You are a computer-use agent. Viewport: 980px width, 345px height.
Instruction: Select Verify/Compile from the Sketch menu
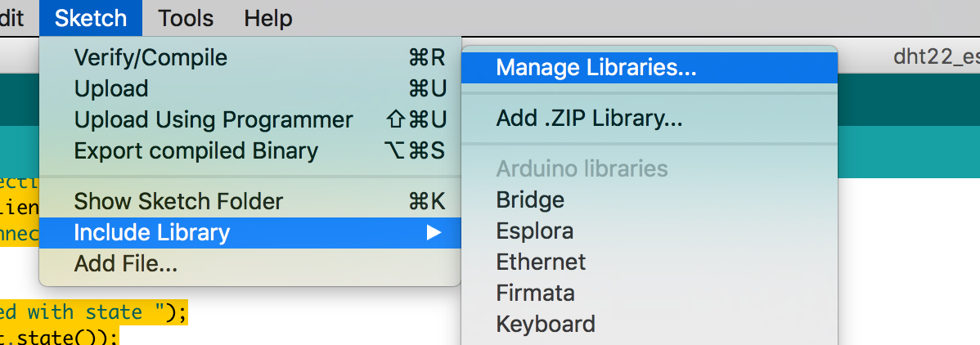[151, 58]
